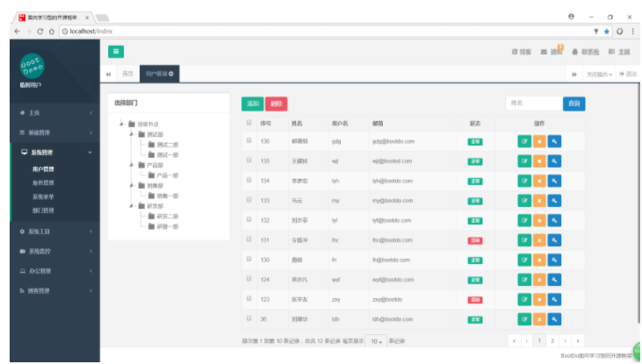Screen dimensions: 642x364
Task: Click the 退出 logout link
Action: [x=628, y=74]
